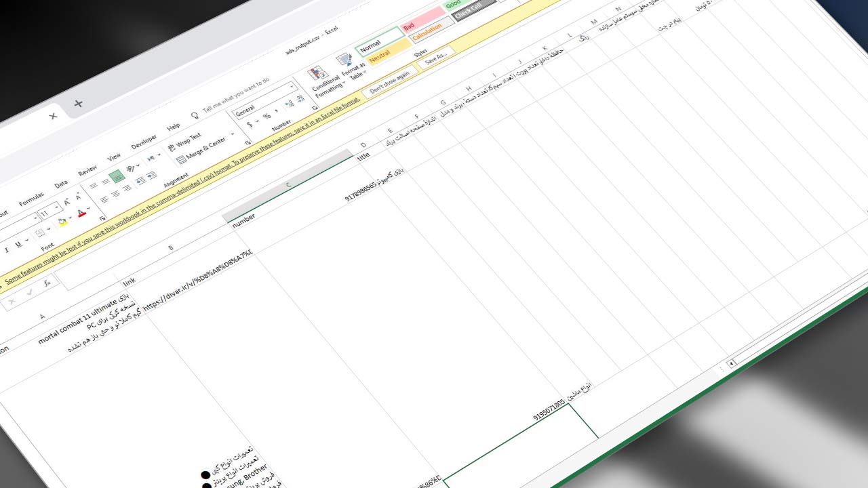Toggle Italic formatting
Viewport: 868px width, 488px height.
[x=6, y=249]
